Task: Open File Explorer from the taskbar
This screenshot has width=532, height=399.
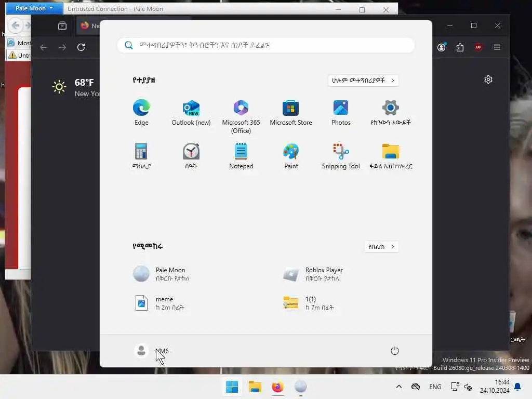Action: (x=255, y=387)
